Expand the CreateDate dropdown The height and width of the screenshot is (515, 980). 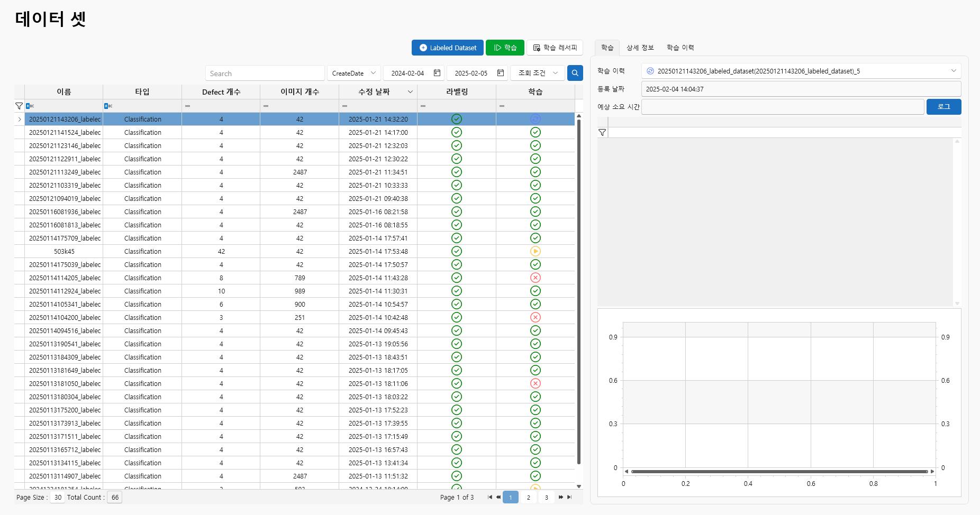coord(373,73)
